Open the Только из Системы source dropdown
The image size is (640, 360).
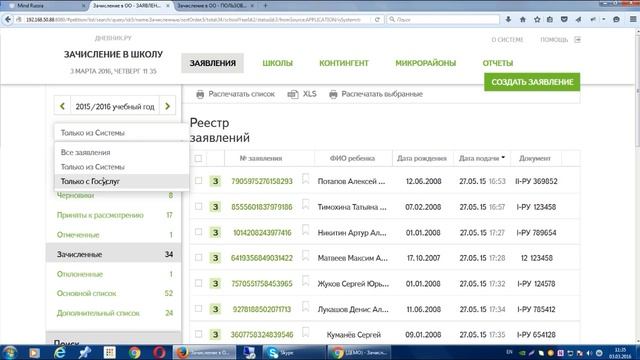pos(121,133)
